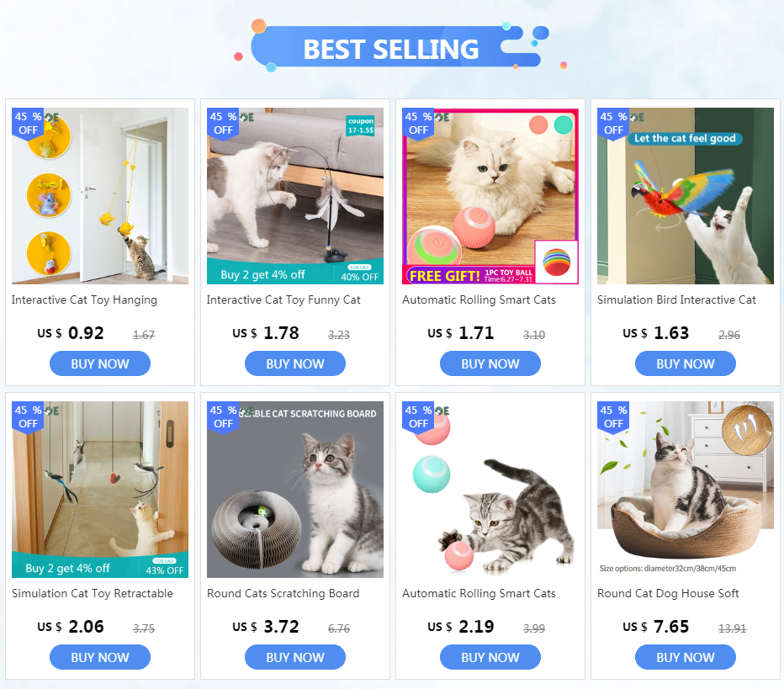The width and height of the screenshot is (784, 689).
Task: Open the Simulation Bird Interactive Cat title link
Action: coord(676,300)
